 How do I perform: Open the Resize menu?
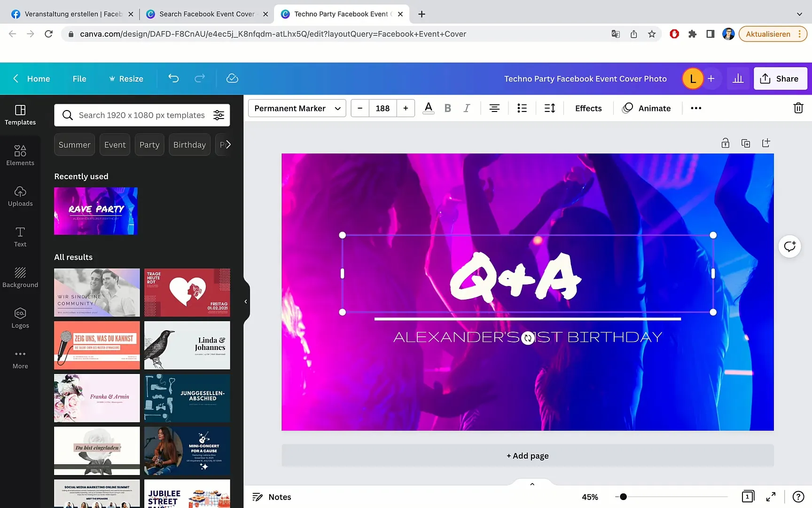(x=126, y=79)
